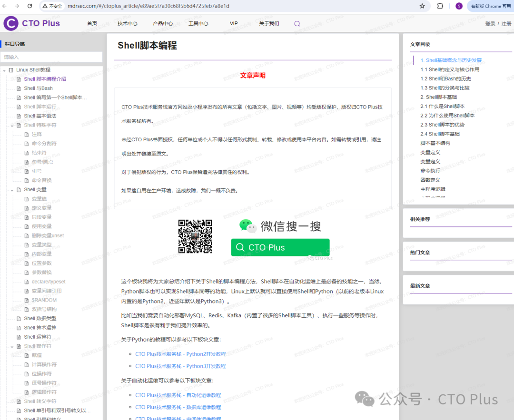The image size is (514, 420).
Task: Jump to 函数定义 in contents
Action: [430, 180]
